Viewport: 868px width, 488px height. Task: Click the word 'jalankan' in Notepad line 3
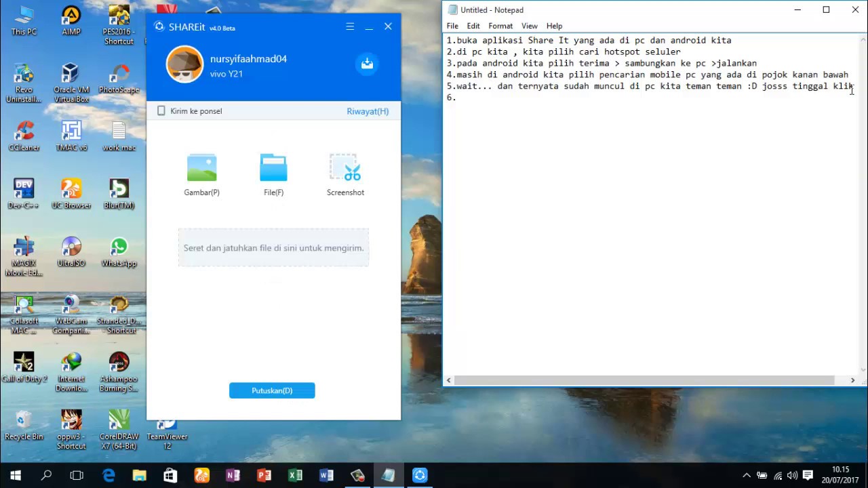(736, 64)
